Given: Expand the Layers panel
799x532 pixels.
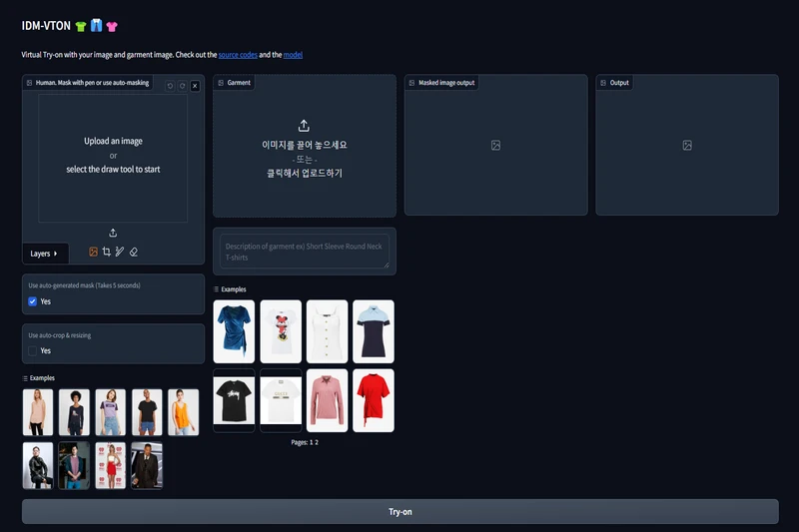Looking at the screenshot, I should (x=45, y=254).
